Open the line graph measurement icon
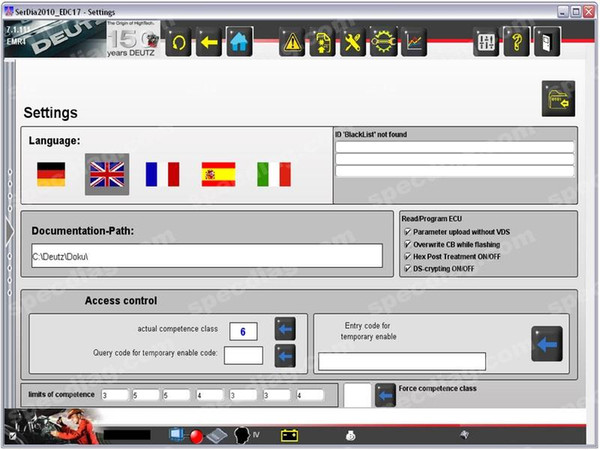This screenshot has height=450, width=600. tap(414, 42)
